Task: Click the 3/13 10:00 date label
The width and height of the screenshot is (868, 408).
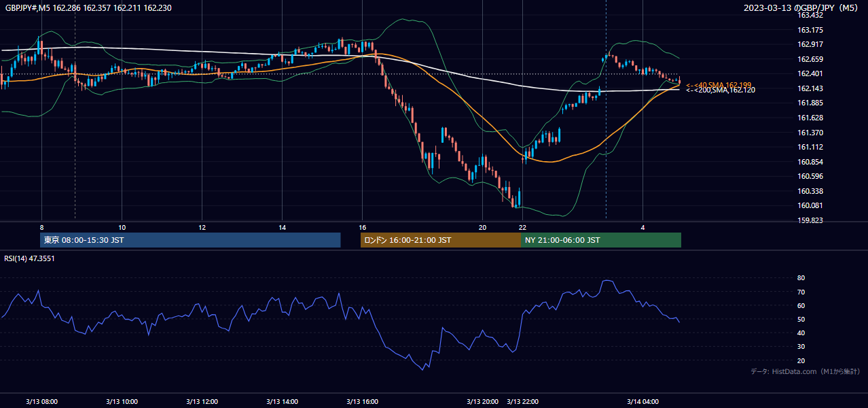Action: [x=122, y=401]
